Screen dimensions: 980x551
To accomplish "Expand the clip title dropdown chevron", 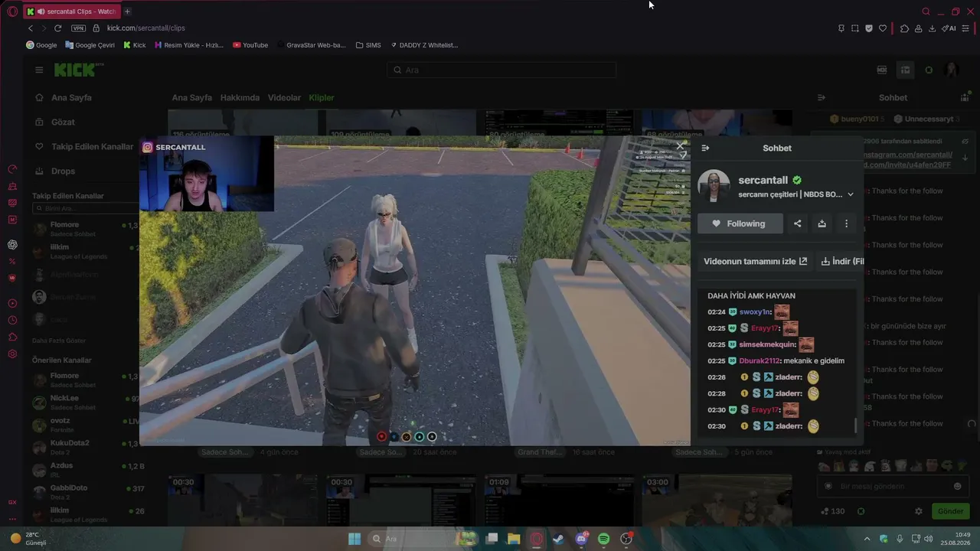I will click(850, 194).
